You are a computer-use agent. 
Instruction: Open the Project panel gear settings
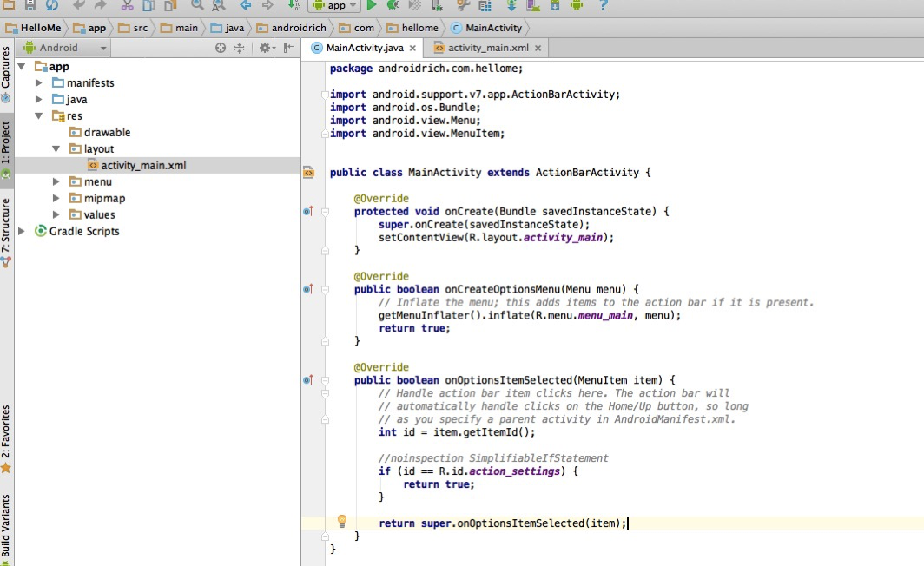[x=265, y=49]
